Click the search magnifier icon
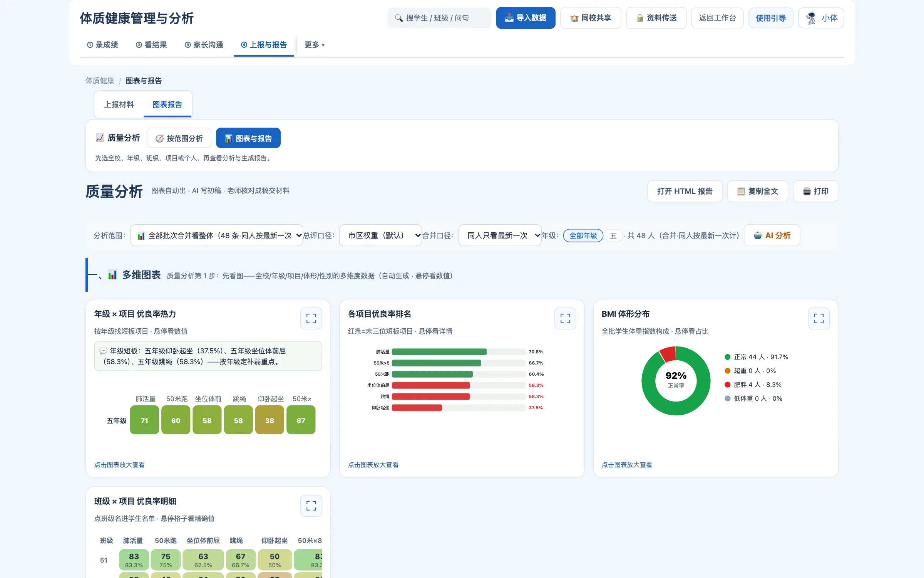924x578 pixels. pyautogui.click(x=399, y=18)
